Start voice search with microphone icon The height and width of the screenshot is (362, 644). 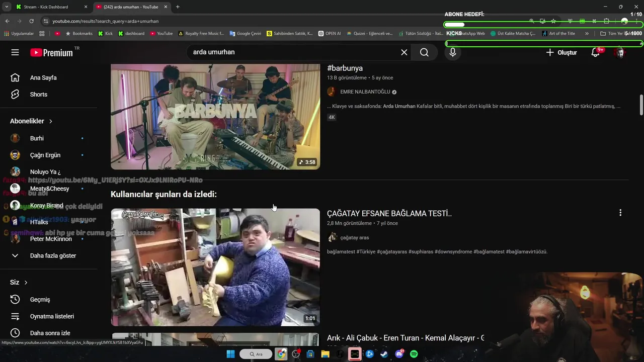[x=453, y=52]
